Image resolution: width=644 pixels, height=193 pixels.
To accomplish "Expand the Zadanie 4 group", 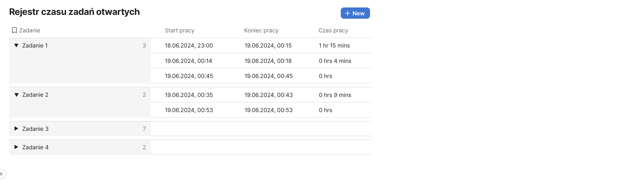I will (x=16, y=147).
